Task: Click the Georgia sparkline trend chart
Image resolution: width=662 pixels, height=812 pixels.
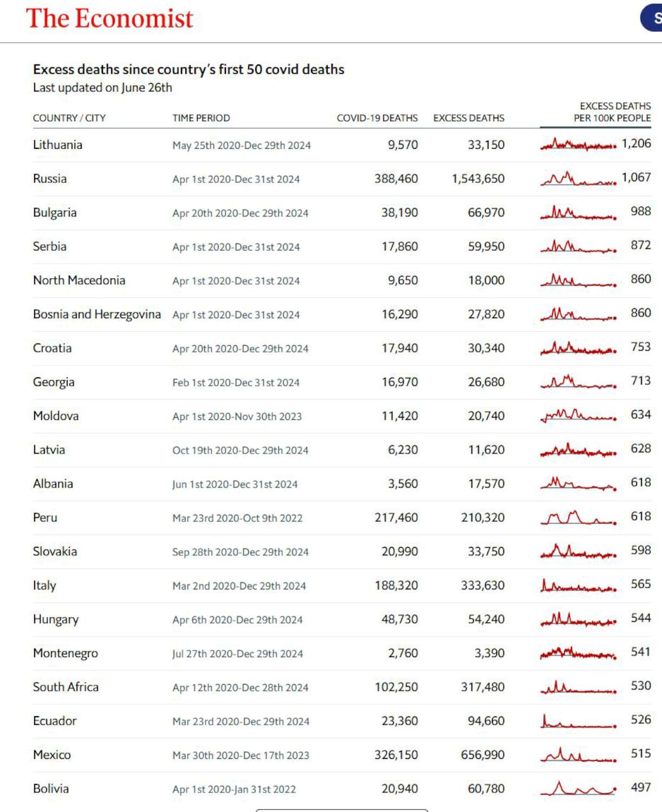Action: click(578, 382)
